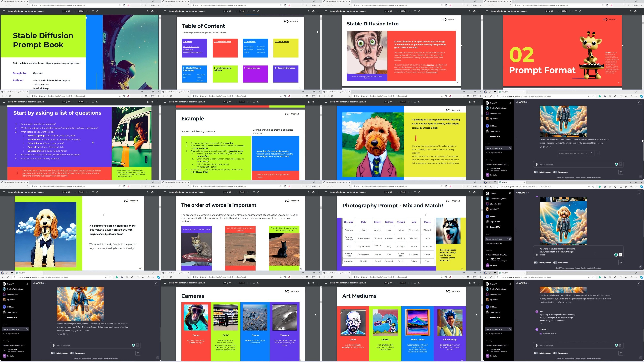Copy the 'set in the sky' ChatGPT reply
Screen dimensions: 644x362
point(541,147)
